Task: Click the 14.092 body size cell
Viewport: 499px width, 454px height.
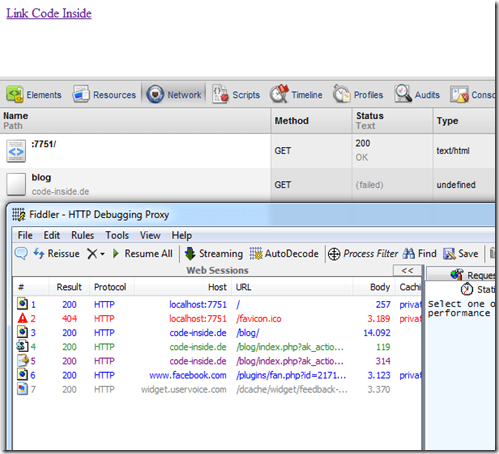Action: coord(377,333)
